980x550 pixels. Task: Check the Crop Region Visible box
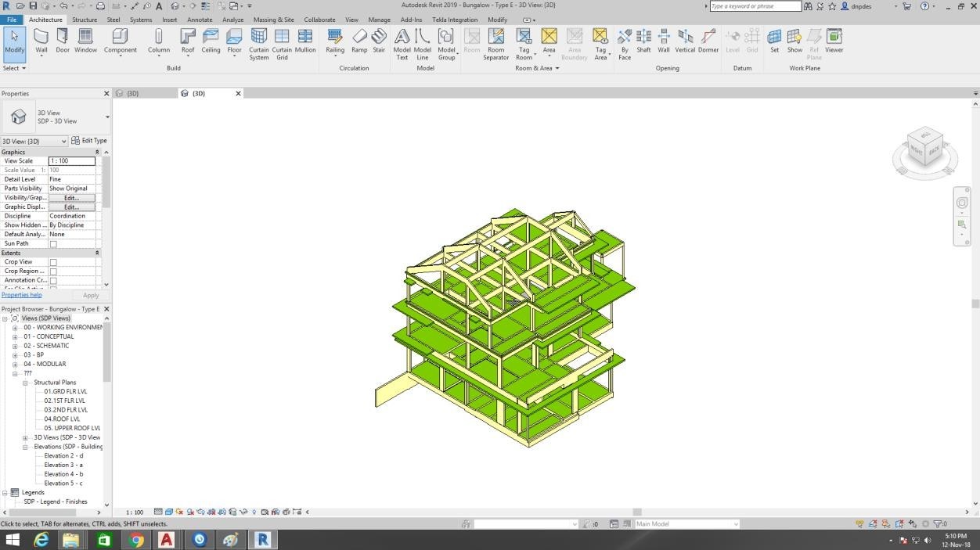coord(53,271)
